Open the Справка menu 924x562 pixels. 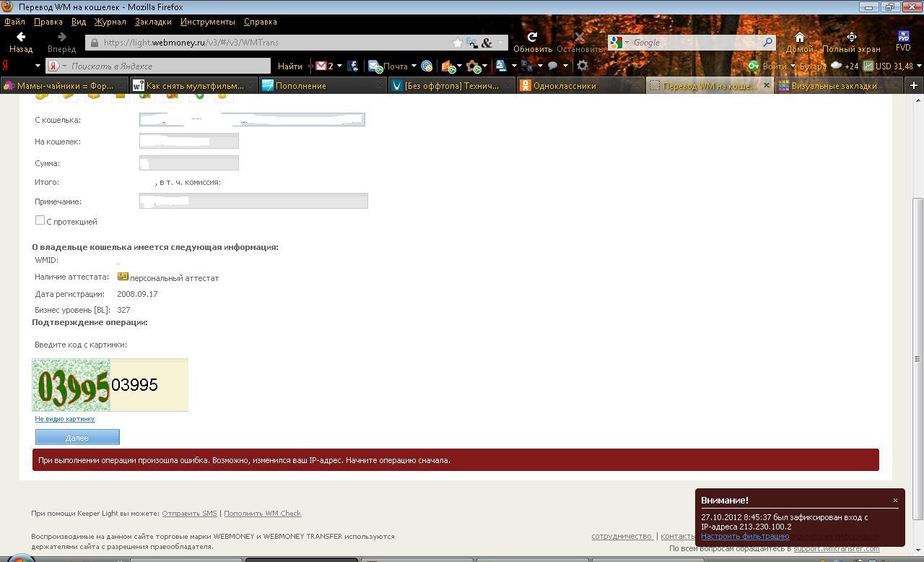[x=261, y=22]
